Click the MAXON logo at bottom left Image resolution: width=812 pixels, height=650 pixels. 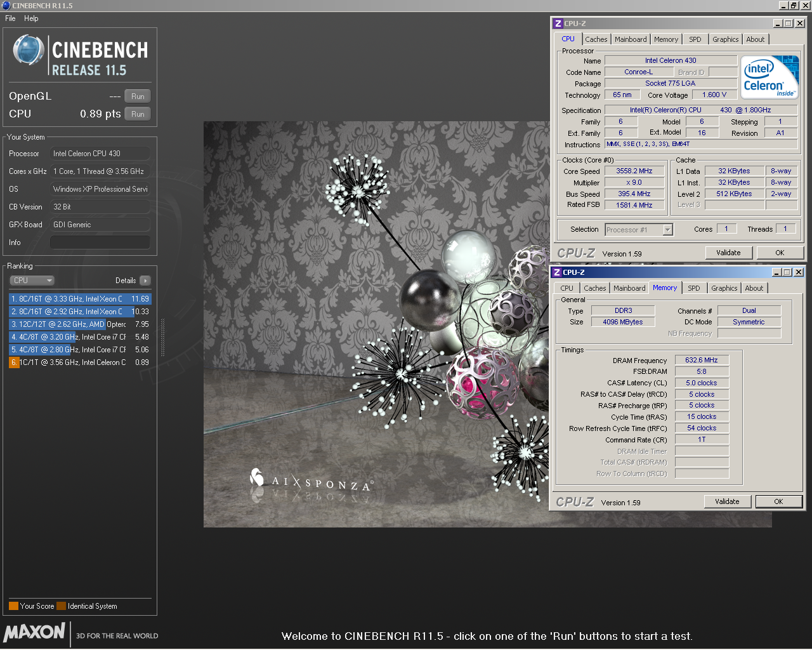point(34,632)
